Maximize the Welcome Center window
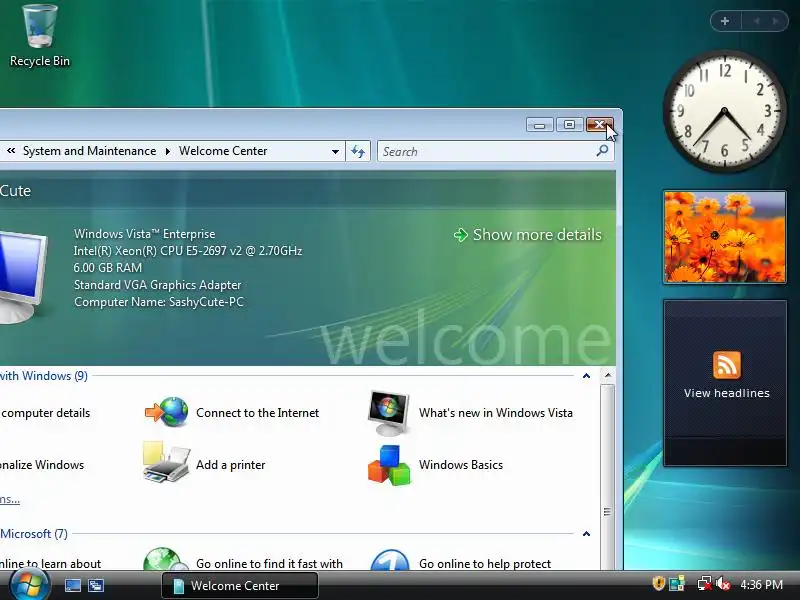Screen dimensions: 800x600 pos(570,124)
